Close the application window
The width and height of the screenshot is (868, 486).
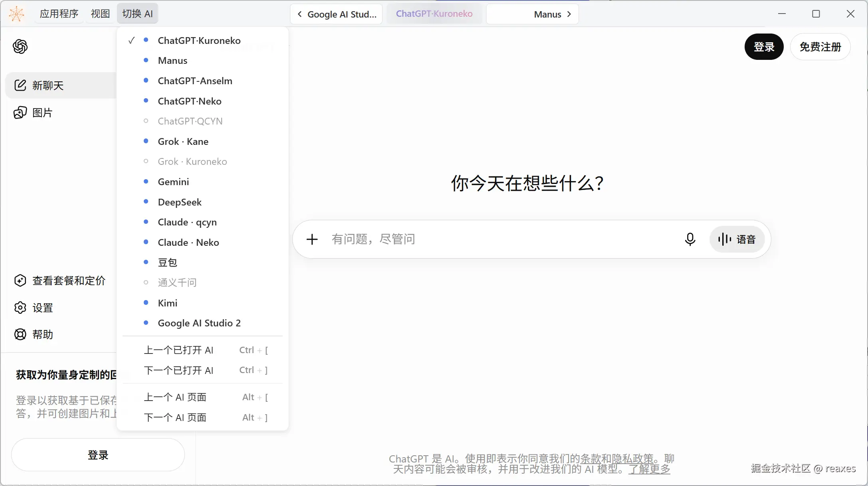coord(850,14)
